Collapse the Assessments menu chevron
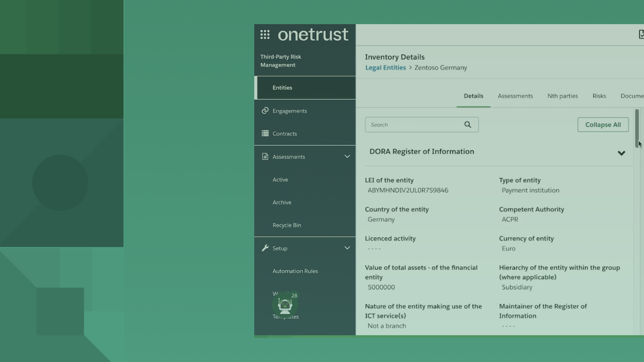Viewport: 644px width, 362px height. [347, 156]
